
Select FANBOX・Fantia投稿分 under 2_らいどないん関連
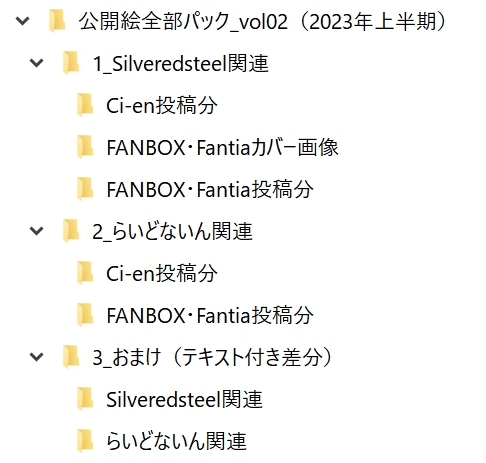click(210, 315)
